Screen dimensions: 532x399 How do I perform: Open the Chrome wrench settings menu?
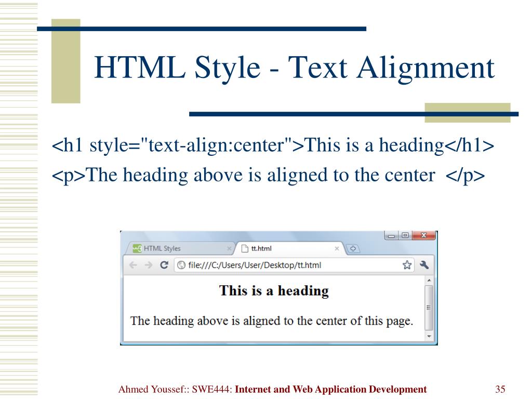[423, 265]
